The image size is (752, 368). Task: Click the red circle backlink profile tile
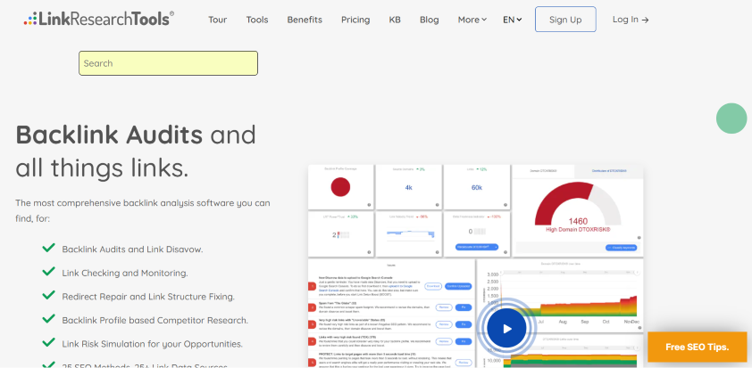coord(341,187)
